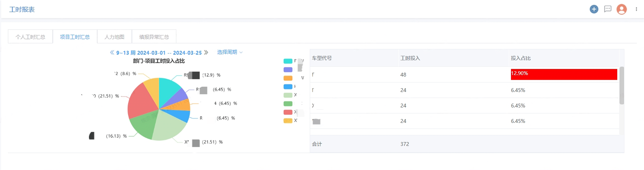Toggle the purple legend series in chart
Screen dimensions: 644x170
[288, 70]
